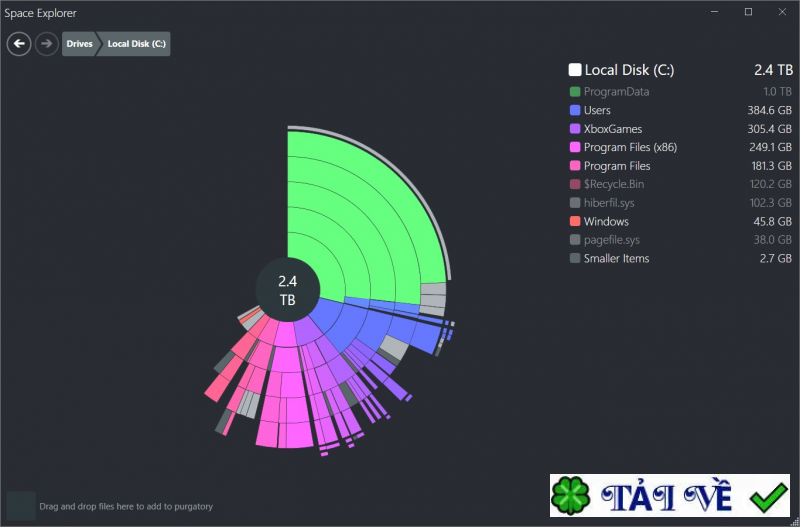Click the back navigation arrow
Viewport: 800px width, 527px height.
(x=19, y=44)
